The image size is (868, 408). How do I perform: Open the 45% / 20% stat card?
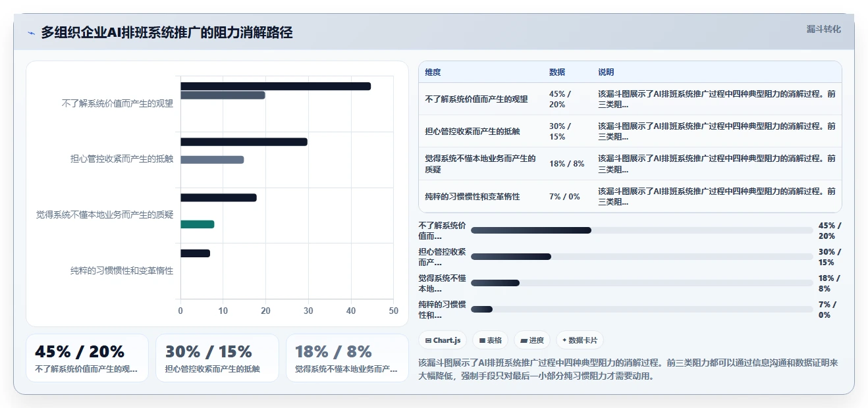point(87,358)
